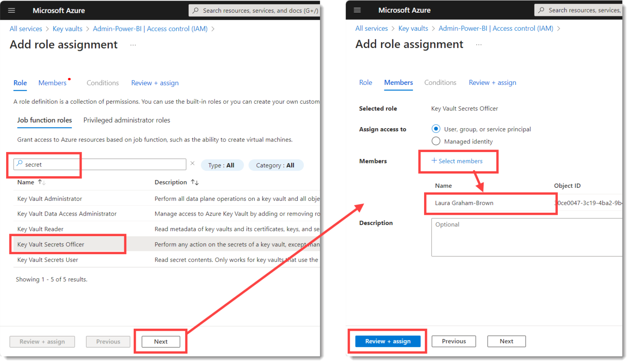This screenshot has height=364, width=630.
Task: Select 'User, group, or service principal' option
Action: tap(436, 128)
